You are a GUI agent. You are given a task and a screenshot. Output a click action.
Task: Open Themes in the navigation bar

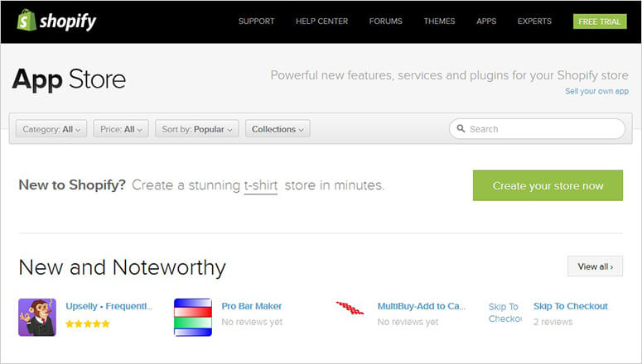(439, 22)
